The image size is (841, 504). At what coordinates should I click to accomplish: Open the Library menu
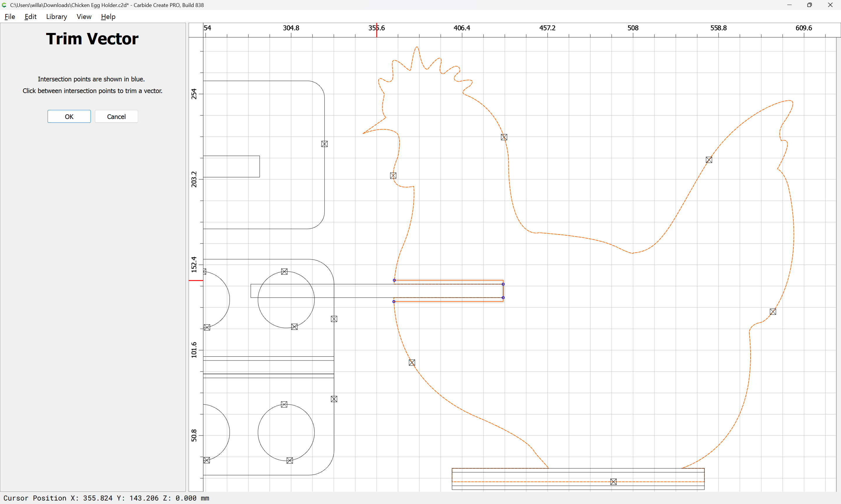(x=56, y=17)
